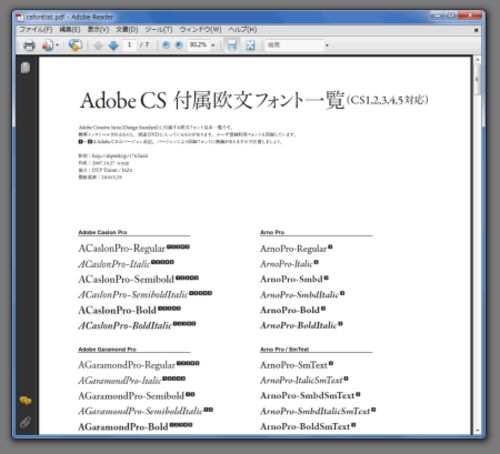
Task: Click the Adobe Caslon Pro section heading
Action: pyautogui.click(x=103, y=232)
